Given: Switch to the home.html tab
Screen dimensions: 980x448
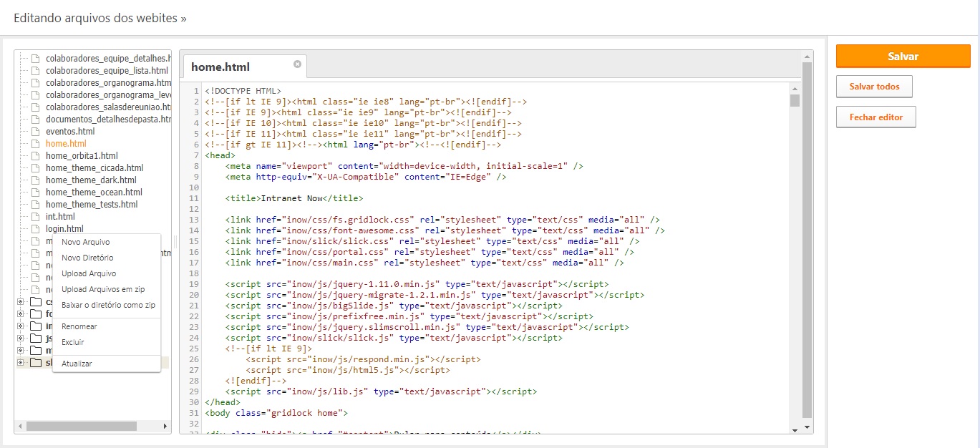Looking at the screenshot, I should point(220,67).
